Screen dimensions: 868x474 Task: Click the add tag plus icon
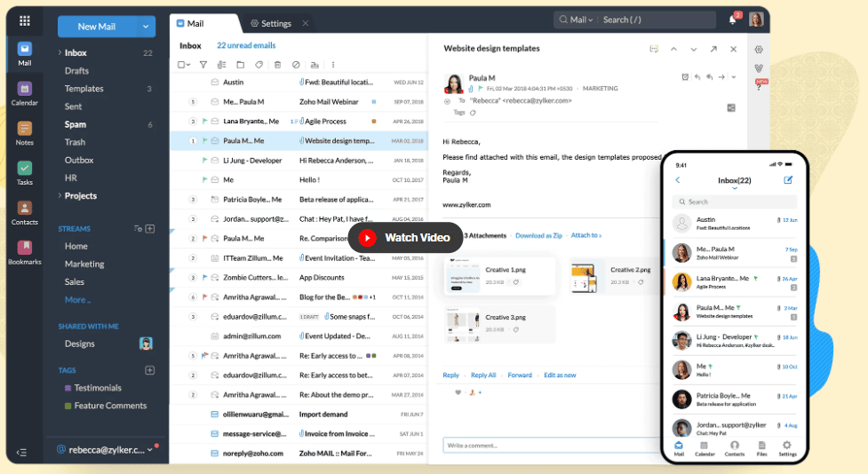(150, 370)
